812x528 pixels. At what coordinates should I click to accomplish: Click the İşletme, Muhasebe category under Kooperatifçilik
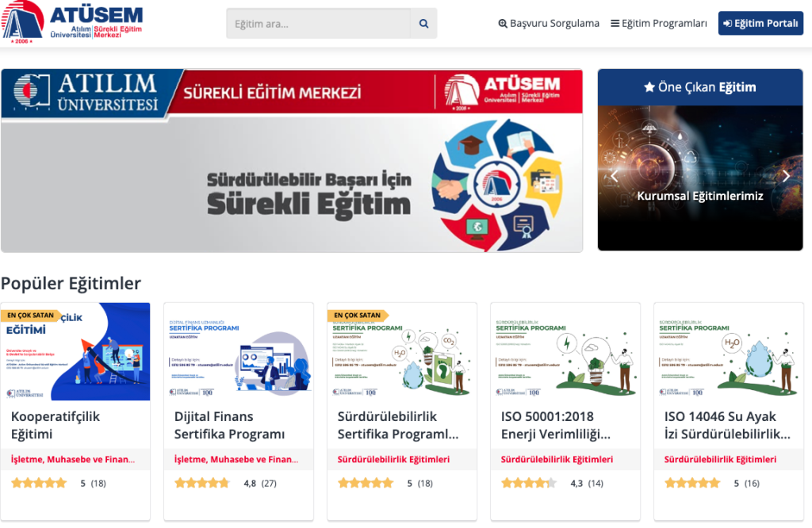[x=73, y=459]
